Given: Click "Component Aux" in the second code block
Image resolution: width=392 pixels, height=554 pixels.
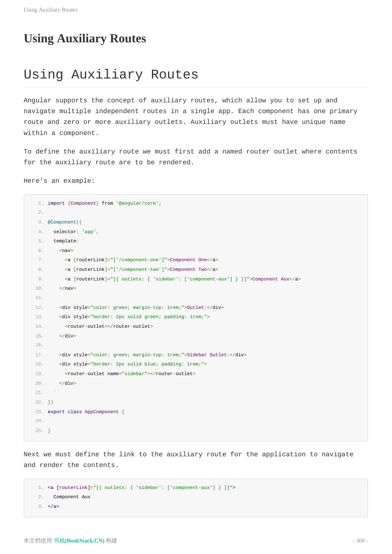Looking at the screenshot, I should coord(72,497).
